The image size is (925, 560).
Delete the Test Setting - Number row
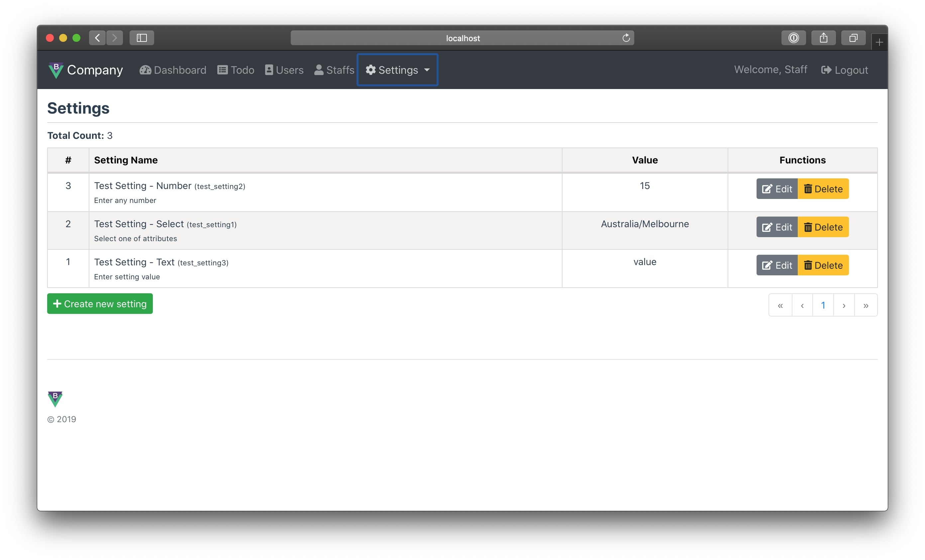(823, 189)
